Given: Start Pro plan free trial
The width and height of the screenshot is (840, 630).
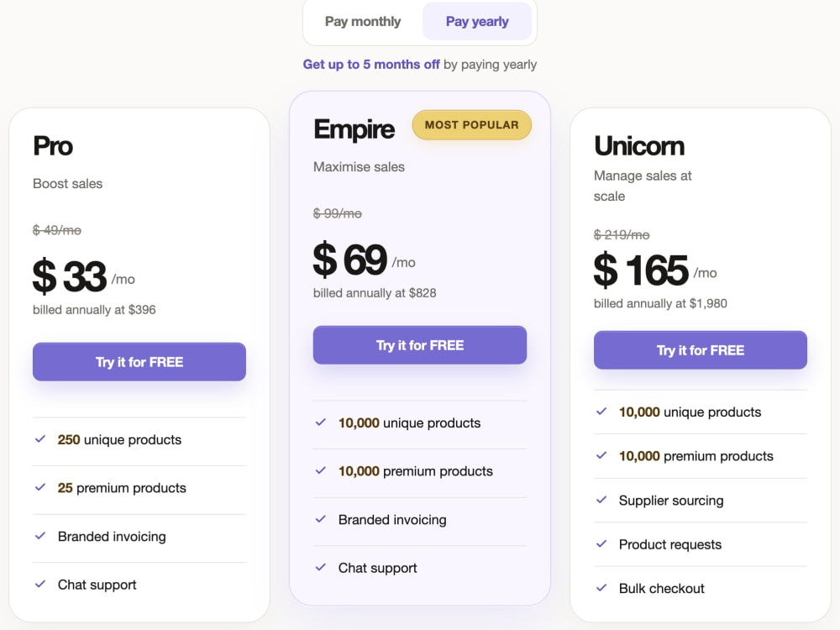Looking at the screenshot, I should 139,361.
